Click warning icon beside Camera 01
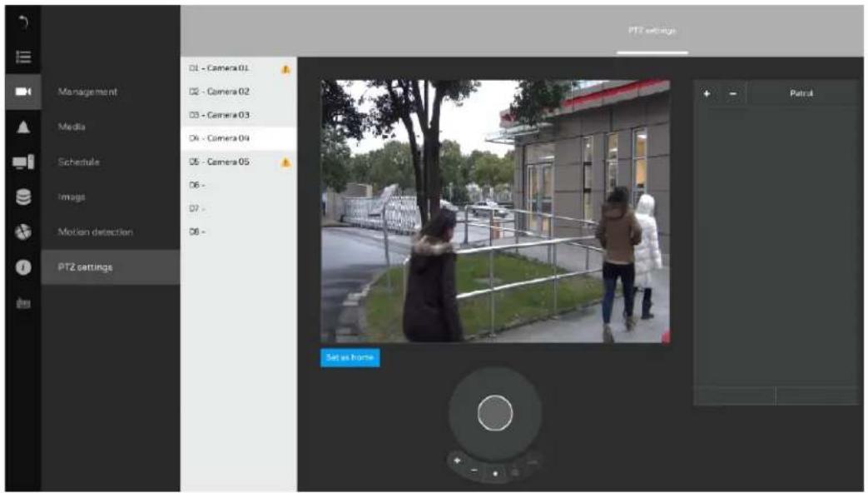The image size is (868, 493). 285,69
